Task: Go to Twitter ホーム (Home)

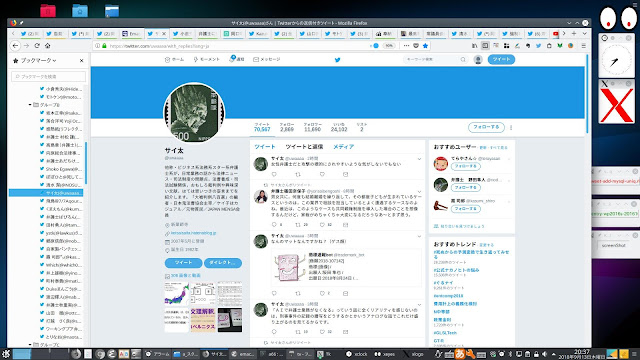Action: 174,60
